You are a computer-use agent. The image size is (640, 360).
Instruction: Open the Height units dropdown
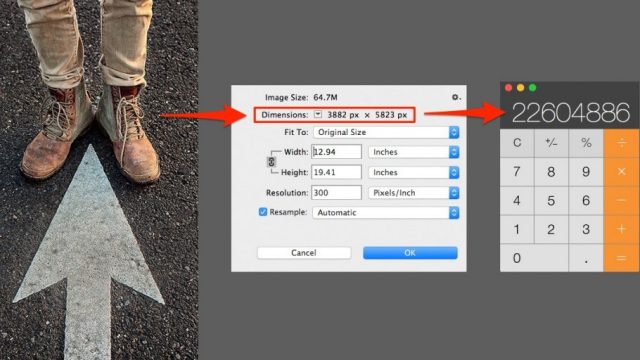pos(413,172)
